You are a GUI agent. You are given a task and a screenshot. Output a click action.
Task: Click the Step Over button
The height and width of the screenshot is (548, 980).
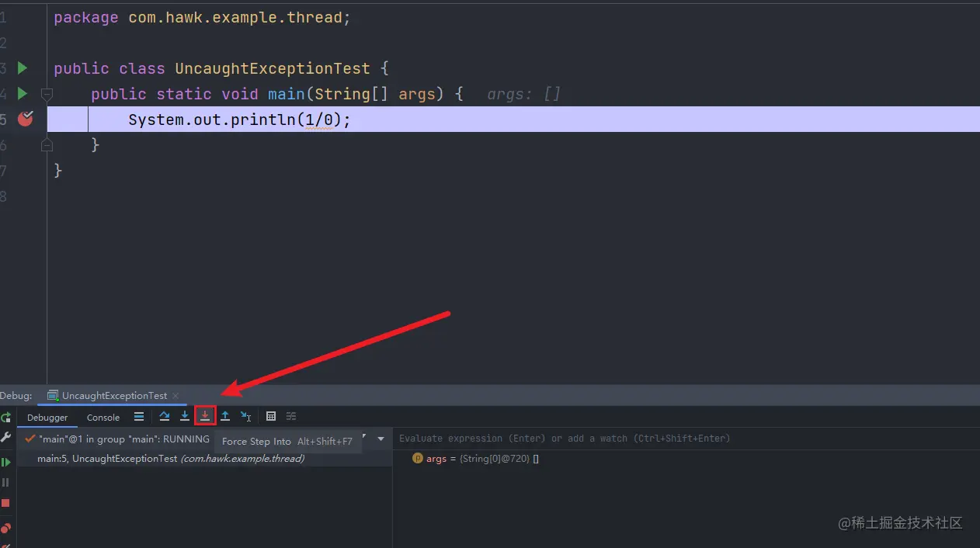[x=165, y=417]
